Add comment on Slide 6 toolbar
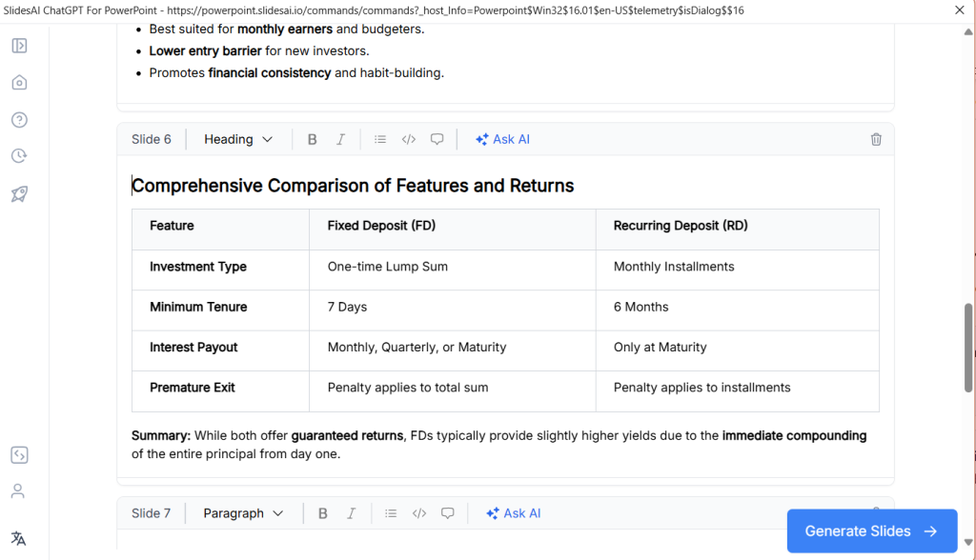Image resolution: width=976 pixels, height=560 pixels. coord(437,139)
